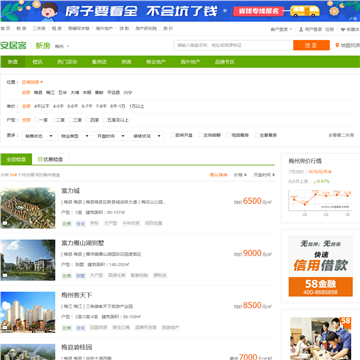Open the 销售状态 dropdown
The image size is (360, 360).
coord(39,136)
